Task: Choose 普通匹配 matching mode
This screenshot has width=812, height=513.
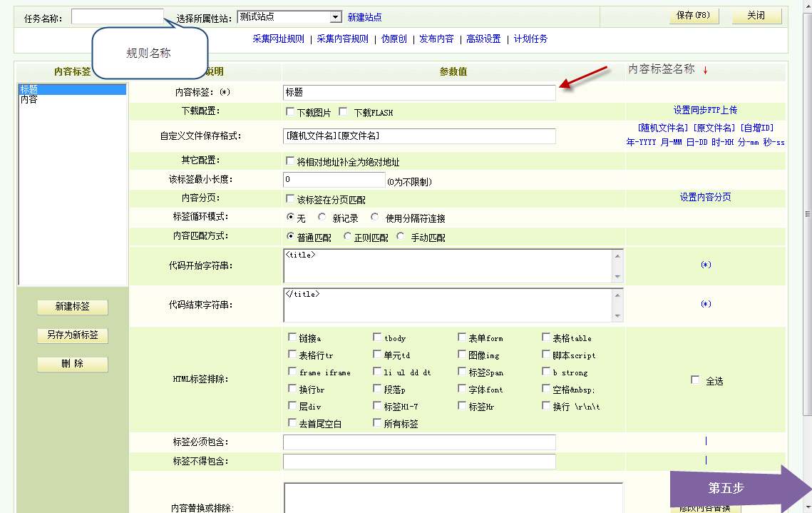Action: tap(291, 235)
